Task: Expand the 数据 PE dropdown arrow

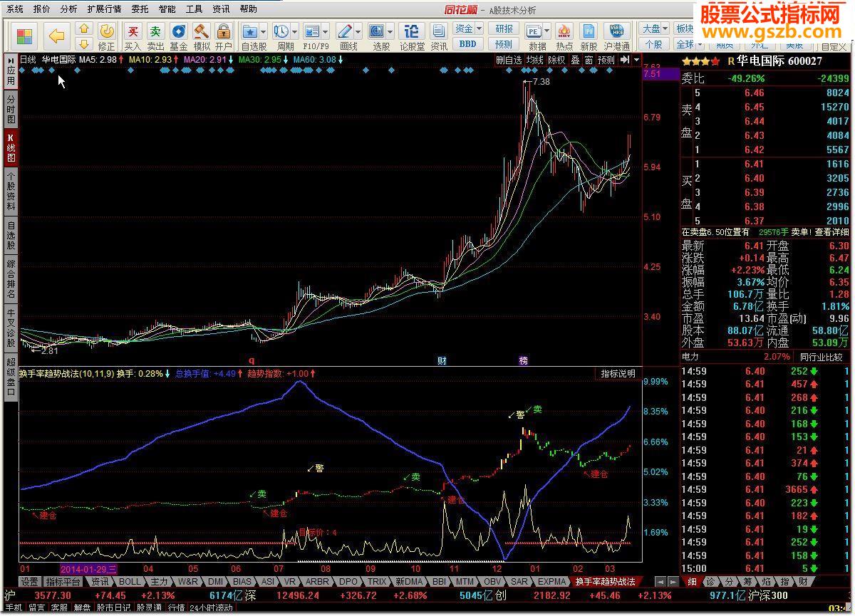Action: 546,32
